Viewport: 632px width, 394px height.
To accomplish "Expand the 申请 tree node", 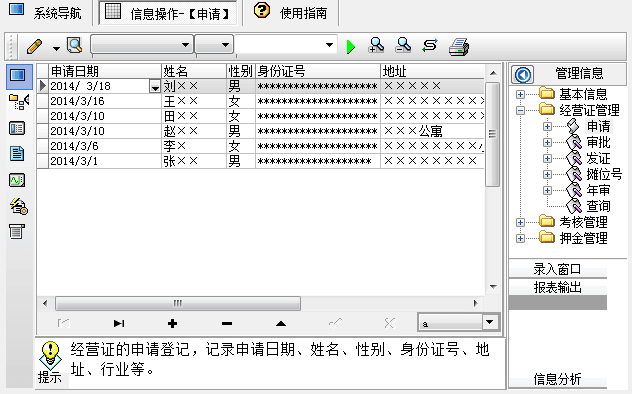I will pos(547,126).
